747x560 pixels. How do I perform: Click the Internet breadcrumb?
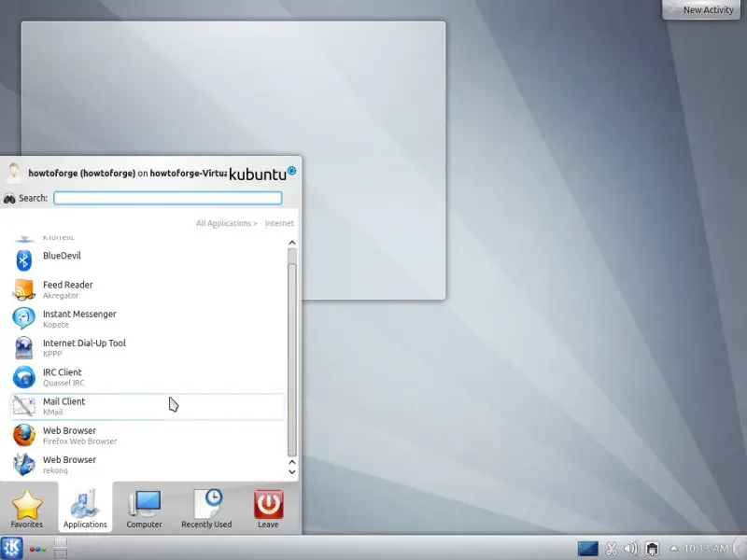[279, 223]
